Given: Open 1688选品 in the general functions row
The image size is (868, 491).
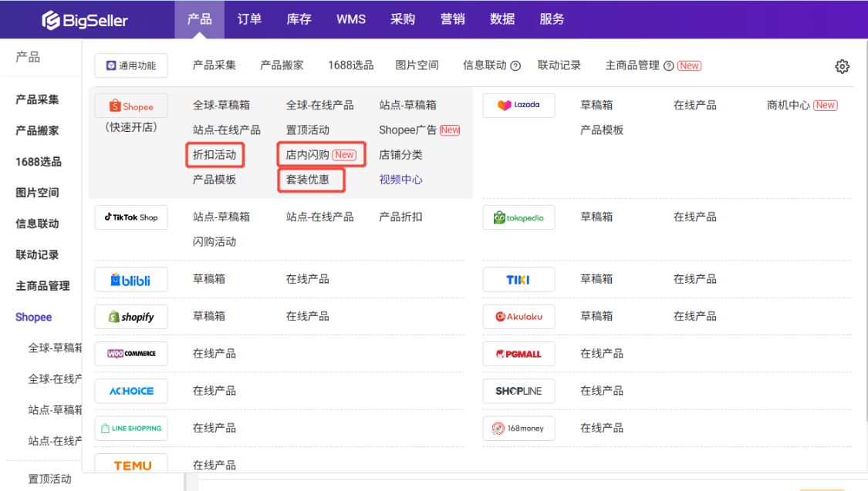Looking at the screenshot, I should 350,66.
